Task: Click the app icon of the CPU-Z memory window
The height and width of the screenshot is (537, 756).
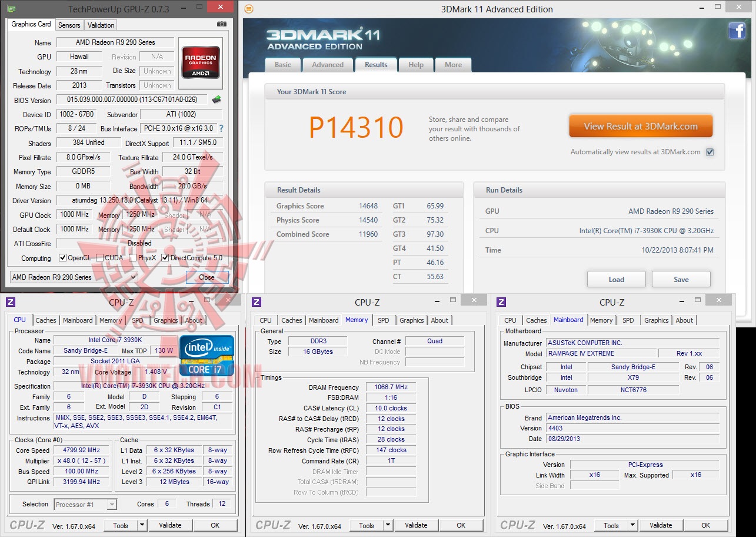Action: point(256,302)
